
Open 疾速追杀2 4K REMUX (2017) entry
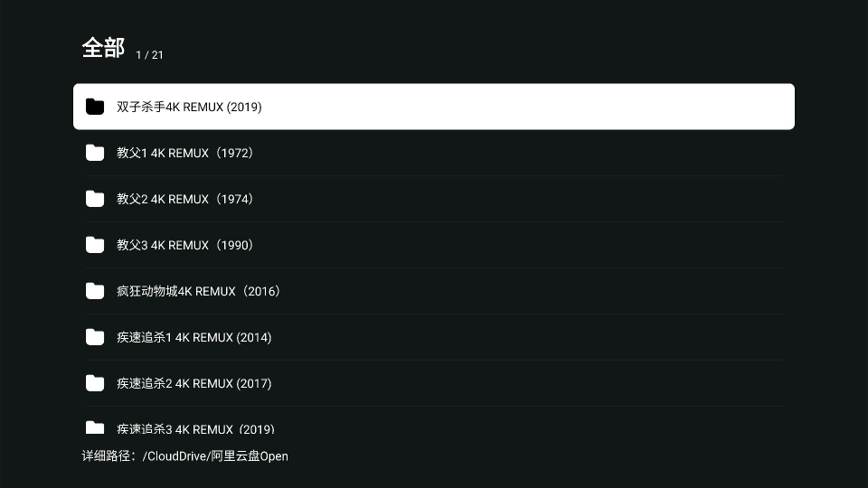point(193,383)
